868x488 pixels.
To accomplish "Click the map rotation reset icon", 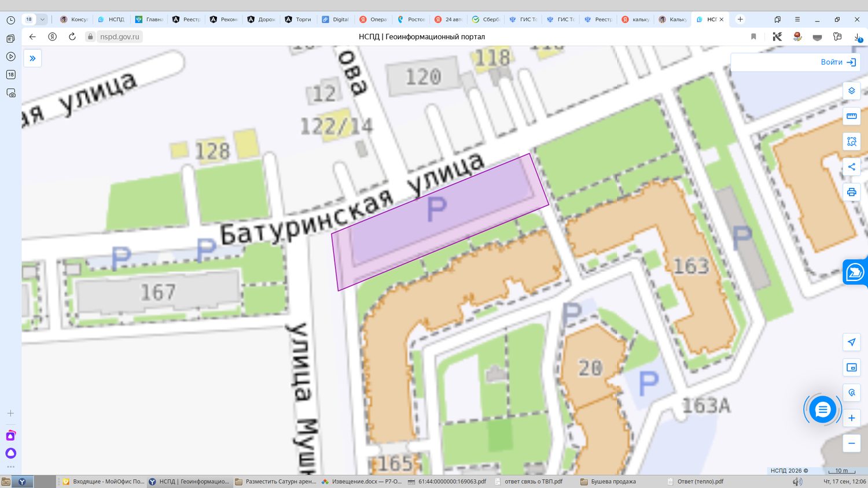I will tap(852, 393).
